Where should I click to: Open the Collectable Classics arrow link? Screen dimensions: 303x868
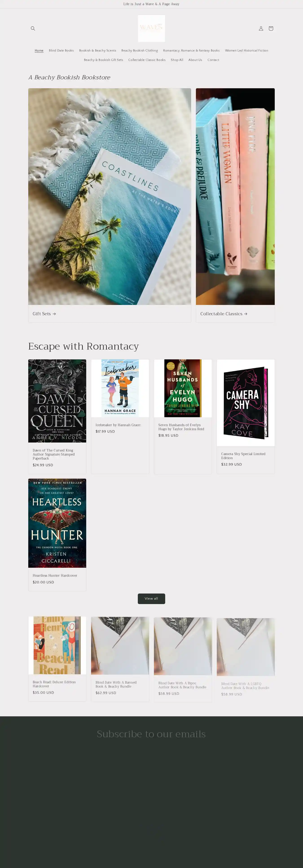pyautogui.click(x=224, y=314)
